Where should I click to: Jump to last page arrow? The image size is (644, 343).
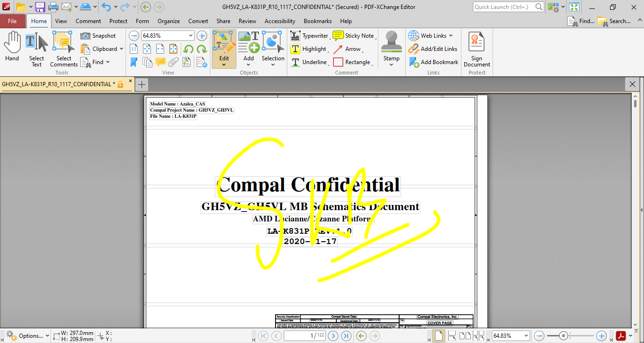tap(346, 336)
